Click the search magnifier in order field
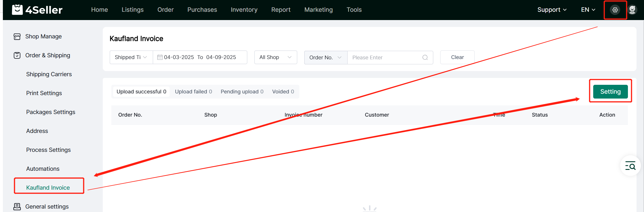This screenshot has width=644, height=212. (x=425, y=58)
